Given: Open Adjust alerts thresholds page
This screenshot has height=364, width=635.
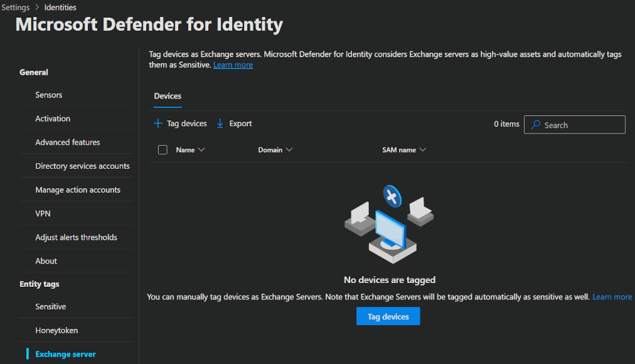Looking at the screenshot, I should 76,237.
